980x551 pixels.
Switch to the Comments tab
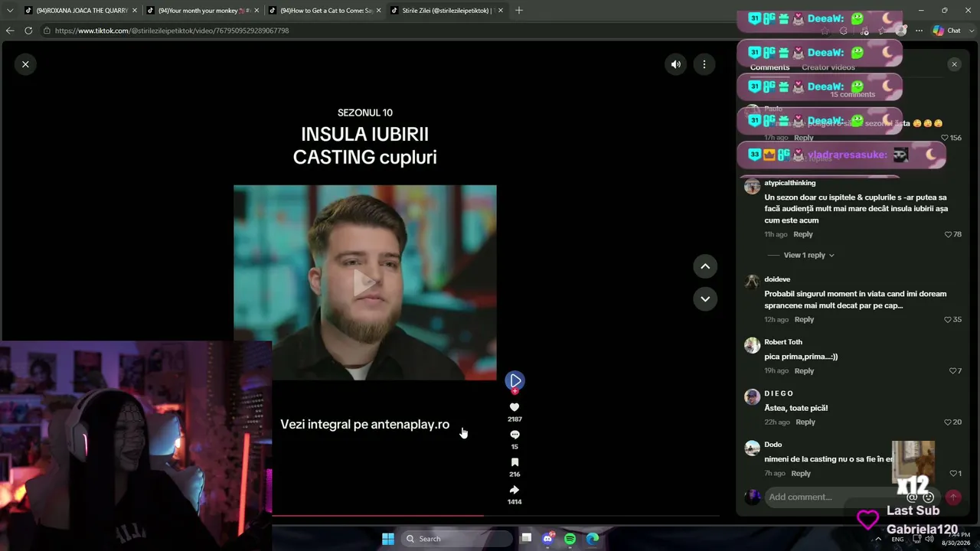(769, 67)
